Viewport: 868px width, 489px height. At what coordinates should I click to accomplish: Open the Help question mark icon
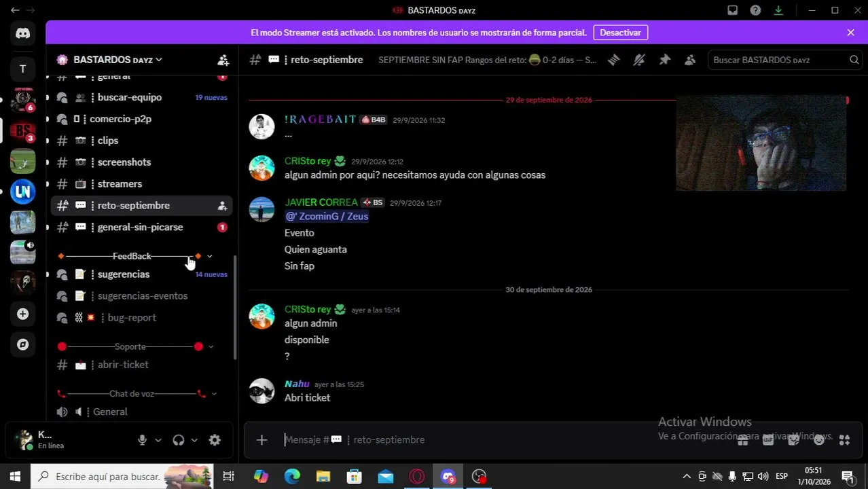click(x=755, y=10)
